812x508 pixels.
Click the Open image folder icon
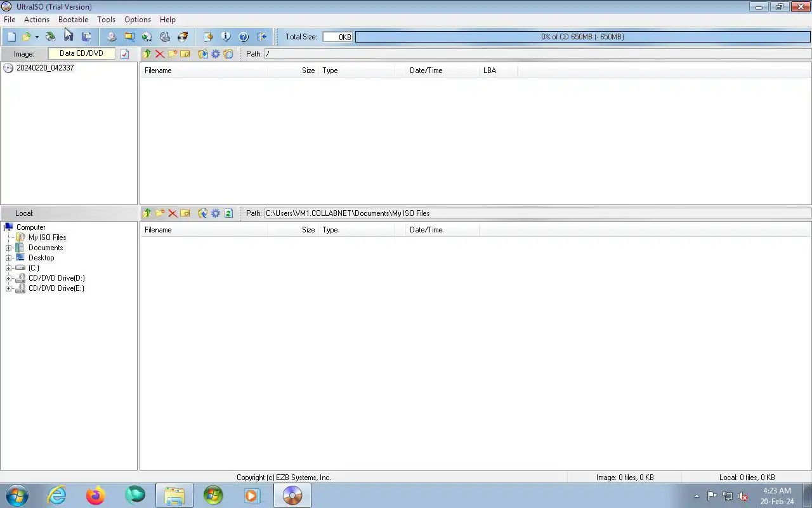[26, 37]
